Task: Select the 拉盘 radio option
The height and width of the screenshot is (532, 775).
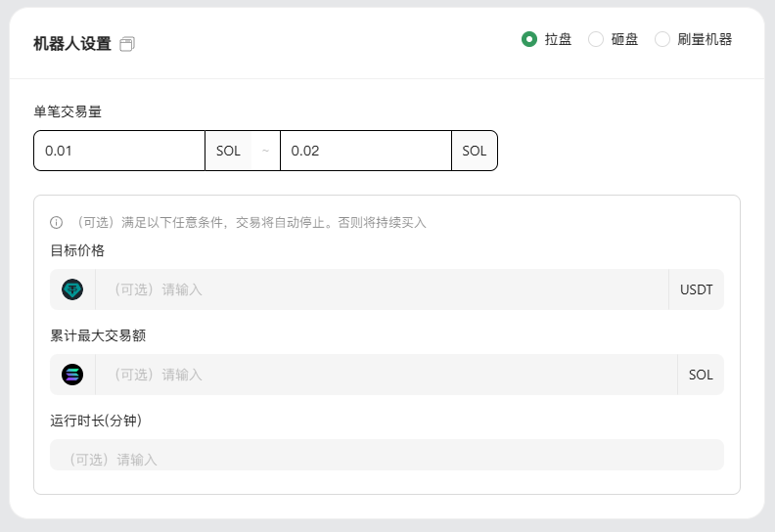Action: coord(529,39)
